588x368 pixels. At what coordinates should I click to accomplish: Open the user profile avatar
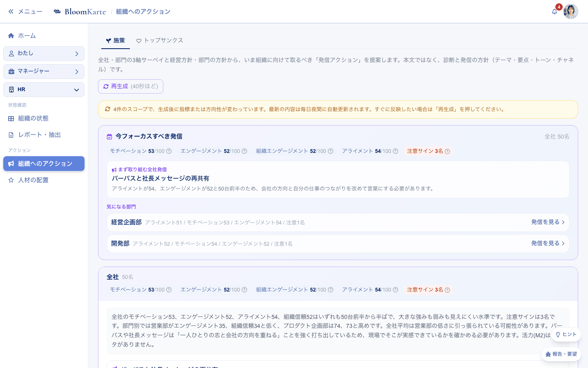[x=571, y=11]
